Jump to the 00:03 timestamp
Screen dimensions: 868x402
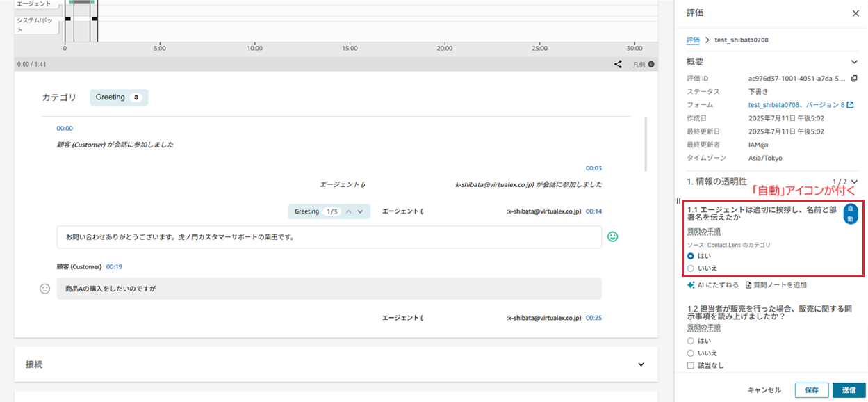tap(593, 168)
